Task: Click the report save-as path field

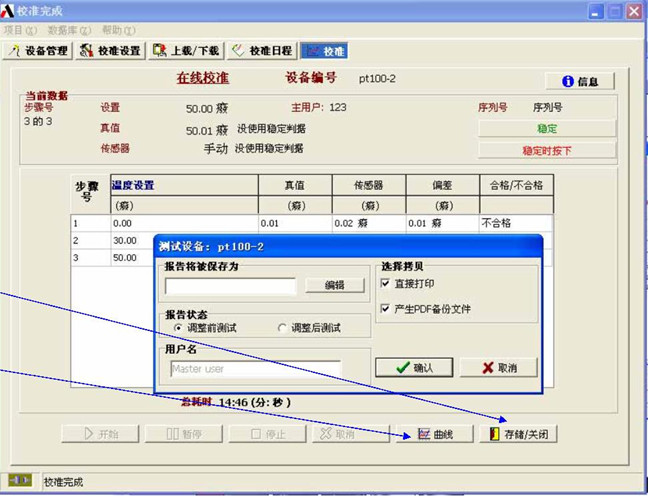Action: (231, 286)
